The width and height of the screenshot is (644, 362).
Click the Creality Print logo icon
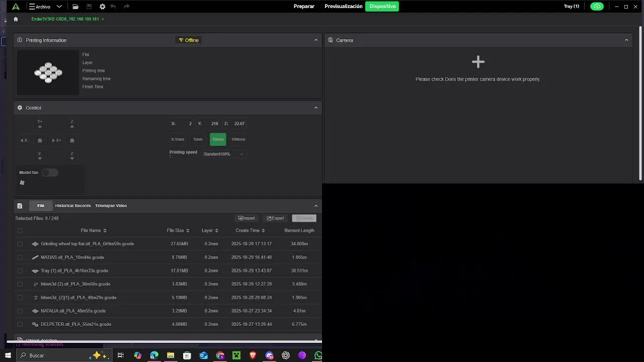(x=16, y=7)
